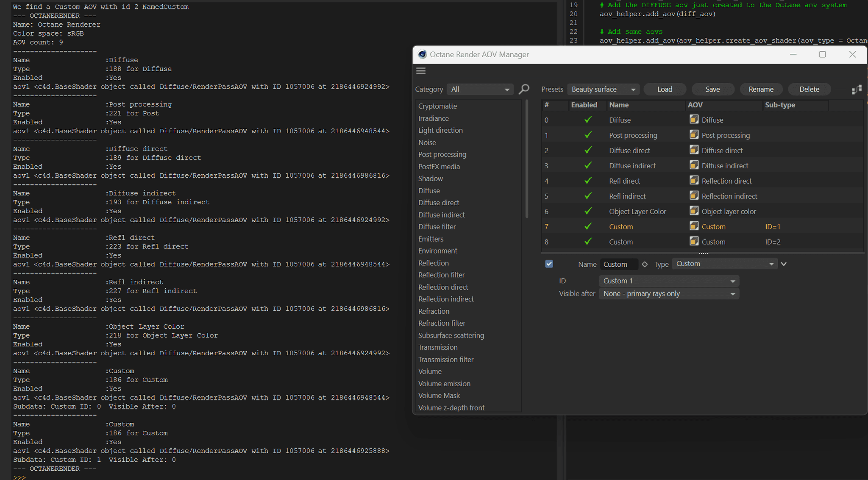The image size is (868, 480).
Task: Select the Refl indirect name cell
Action: [x=627, y=196]
